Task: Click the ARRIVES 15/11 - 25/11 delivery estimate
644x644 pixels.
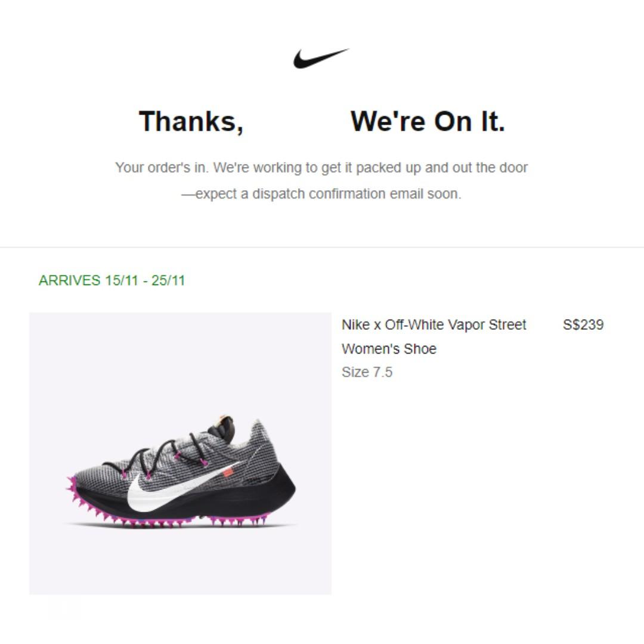Action: [112, 280]
